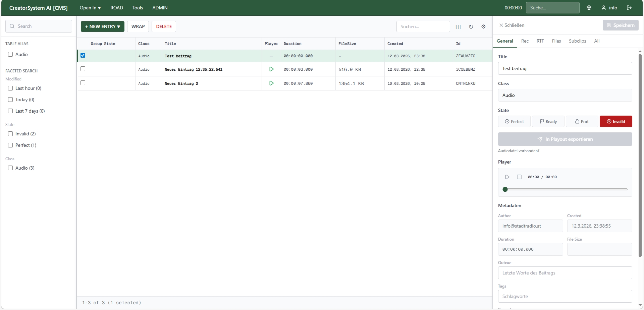Start playback in detail Player panel
Image resolution: width=644 pixels, height=310 pixels.
click(x=507, y=177)
